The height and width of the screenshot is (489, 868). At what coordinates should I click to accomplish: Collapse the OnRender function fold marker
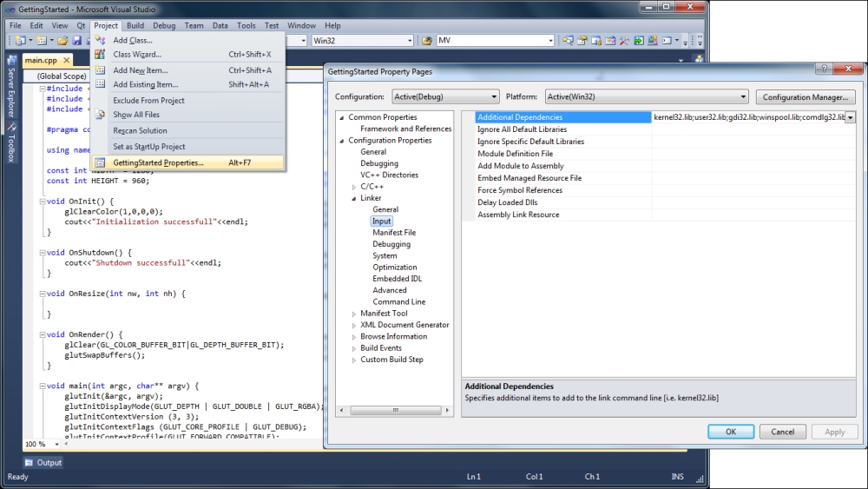[x=42, y=334]
